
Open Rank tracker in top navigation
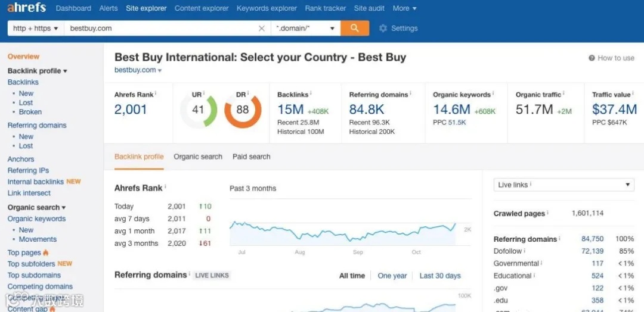[x=326, y=8]
